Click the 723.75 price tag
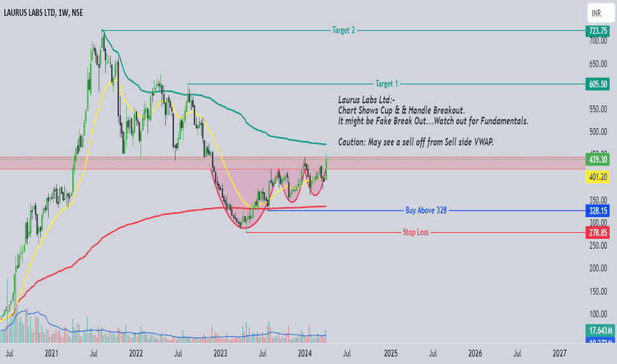Image resolution: width=617 pixels, height=364 pixels. [597, 30]
